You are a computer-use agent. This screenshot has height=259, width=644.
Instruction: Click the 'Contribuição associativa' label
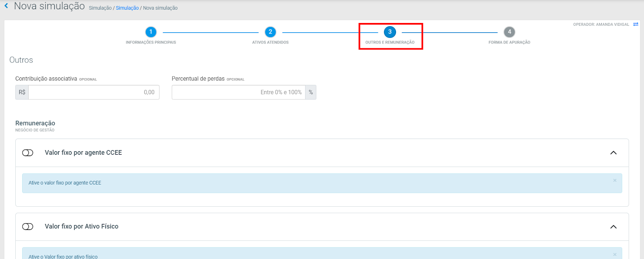click(46, 79)
